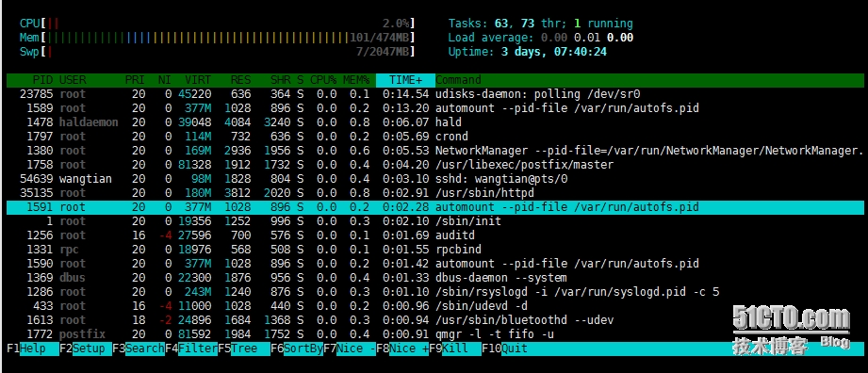Click the Swp usage meter bar

tap(217, 52)
